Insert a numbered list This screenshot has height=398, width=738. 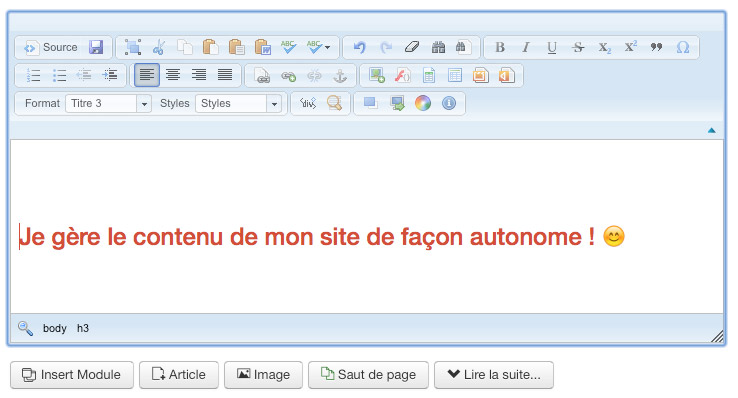(33, 75)
